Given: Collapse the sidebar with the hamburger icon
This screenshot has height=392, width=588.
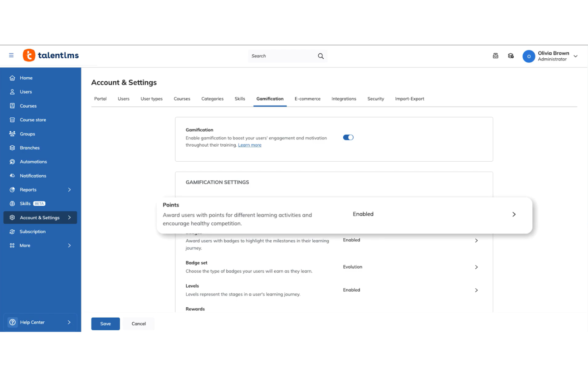Looking at the screenshot, I should [11, 55].
